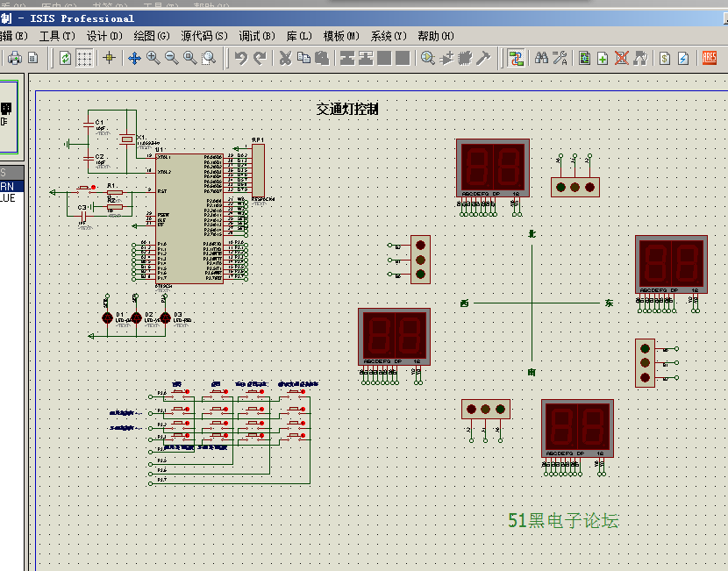728x571 pixels.
Task: Select the D1 LED
Action: [x=108, y=318]
